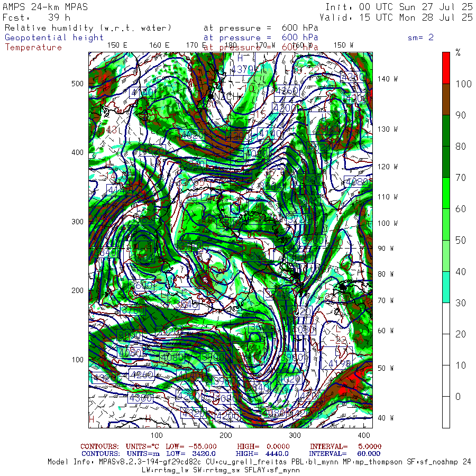
Task: Click the color bar scale label '50'
Action: 461,241
